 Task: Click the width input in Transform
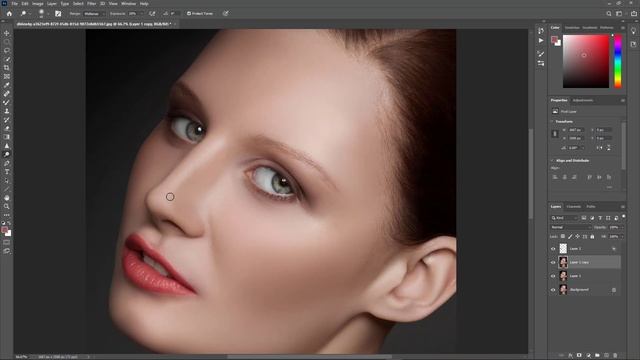coord(576,130)
